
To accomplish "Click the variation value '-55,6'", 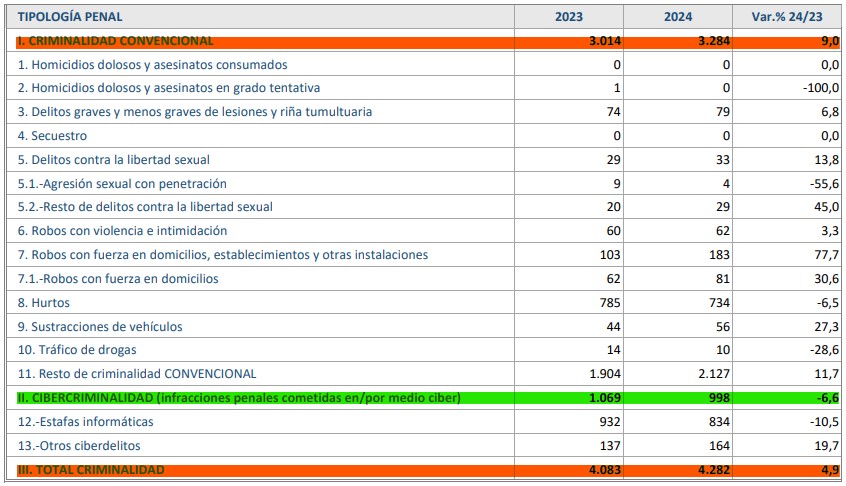I will coord(824,183).
